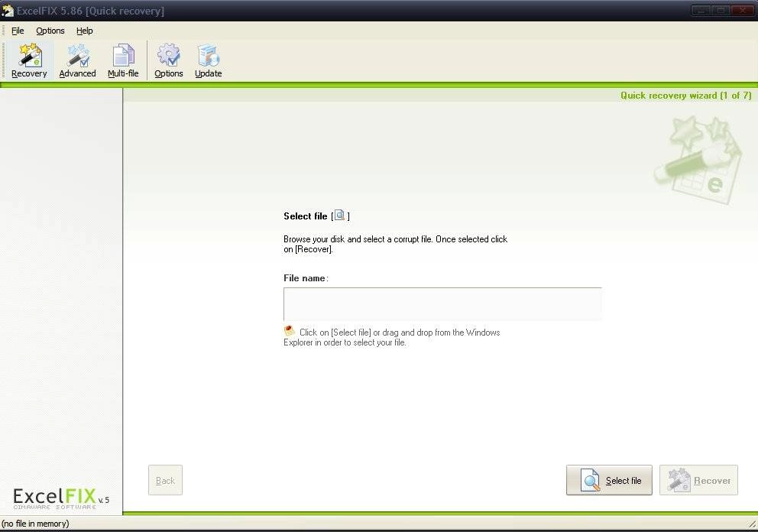Screen dimensions: 758x532
Task: Click the ExcelFIX logo in sidebar
Action: (61, 498)
